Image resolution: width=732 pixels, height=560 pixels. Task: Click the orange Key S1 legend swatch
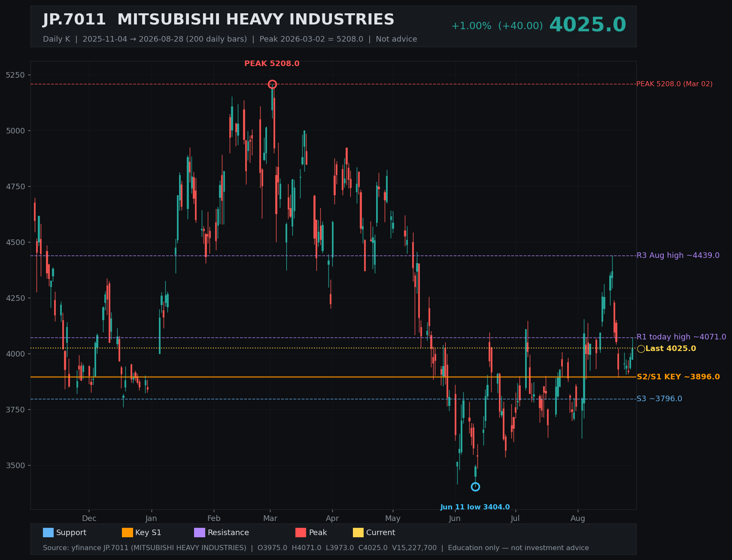128,533
